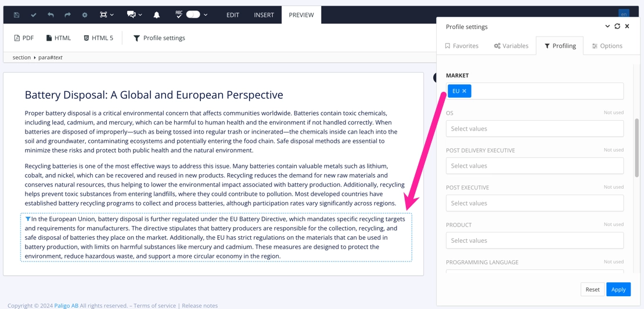Expand the spellcheck language dropdown arrow
This screenshot has height=309, width=644.
(x=206, y=15)
